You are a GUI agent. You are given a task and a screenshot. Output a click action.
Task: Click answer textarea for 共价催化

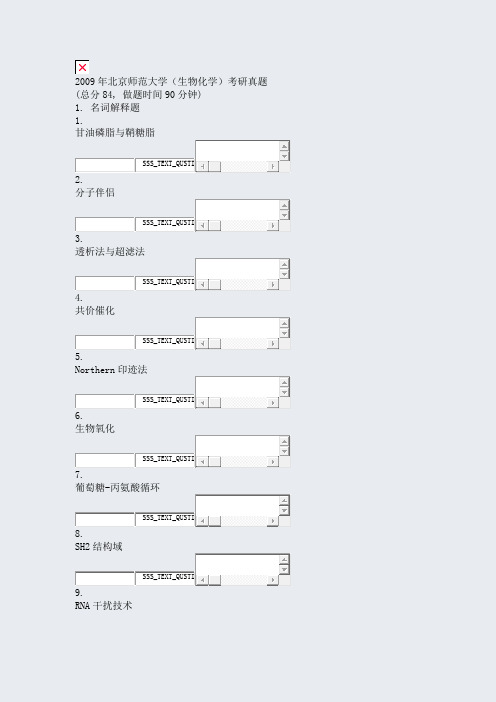click(x=238, y=328)
